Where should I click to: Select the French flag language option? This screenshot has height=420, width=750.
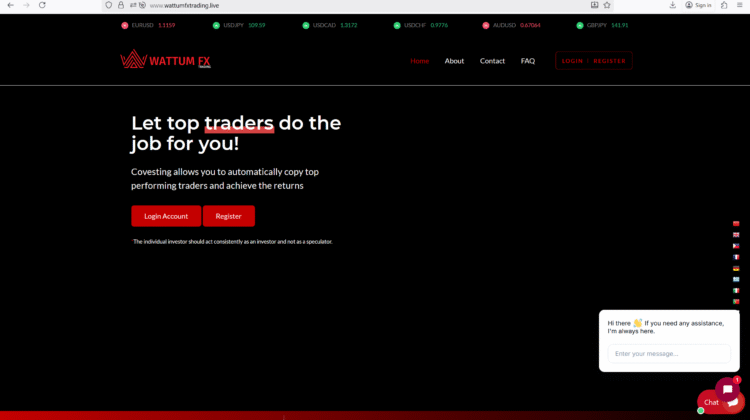click(736, 257)
